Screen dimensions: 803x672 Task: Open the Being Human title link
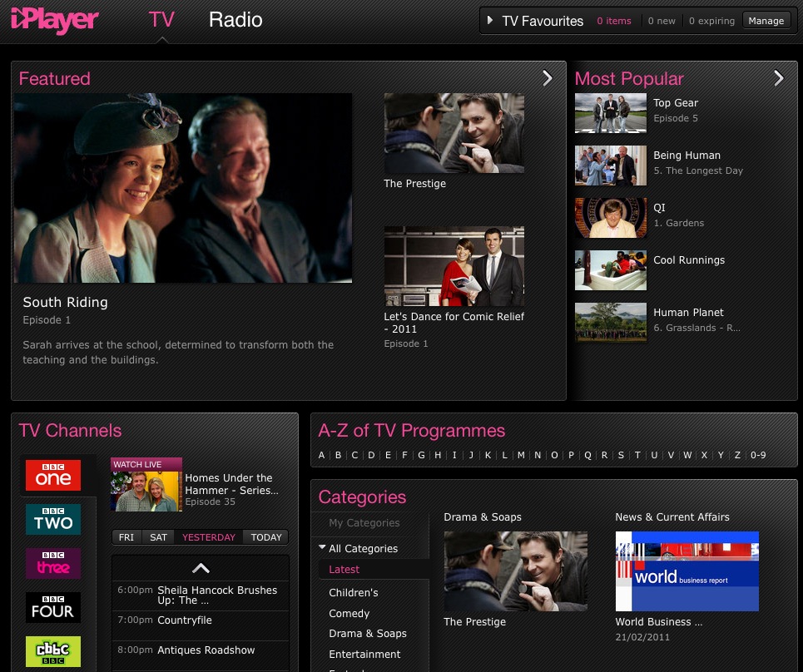(x=687, y=155)
